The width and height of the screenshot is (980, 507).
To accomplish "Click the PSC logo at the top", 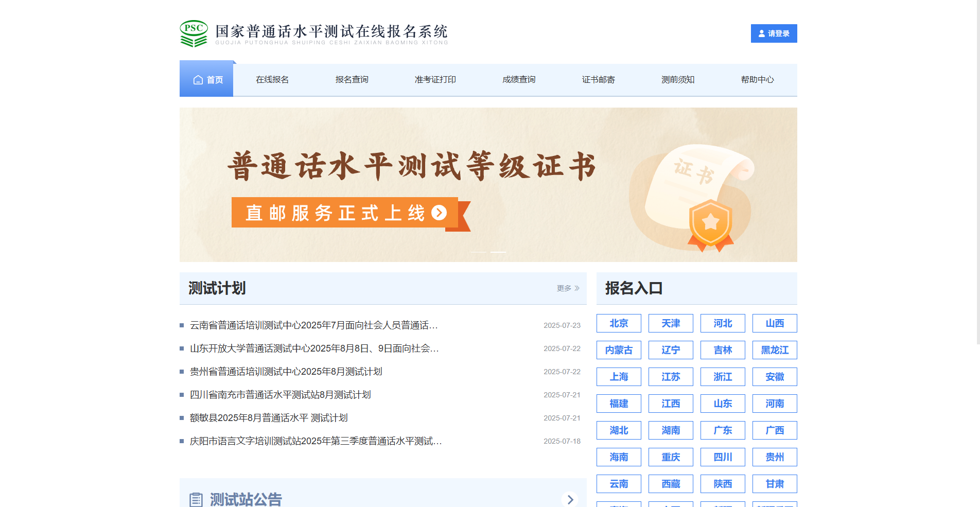I will click(193, 33).
